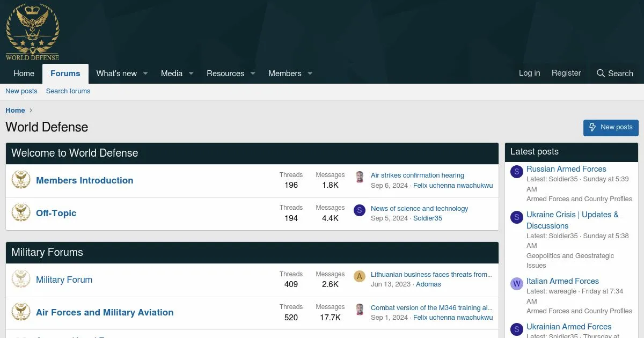This screenshot has width=644, height=338.
Task: Click the World Defense logo
Action: coord(32,32)
